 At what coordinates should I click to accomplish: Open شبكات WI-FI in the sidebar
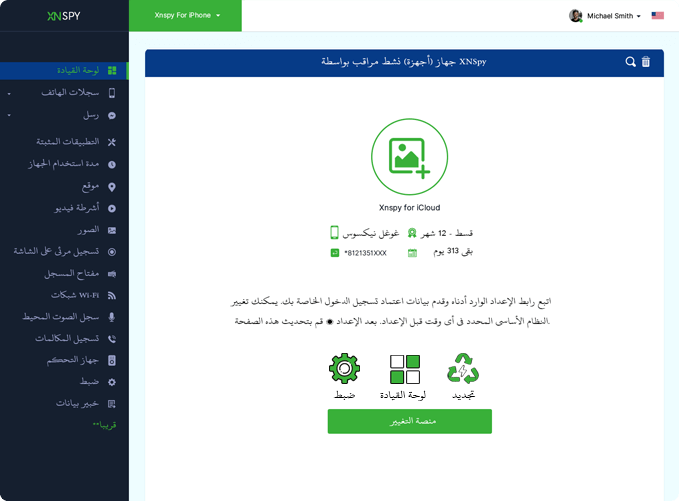click(x=75, y=295)
